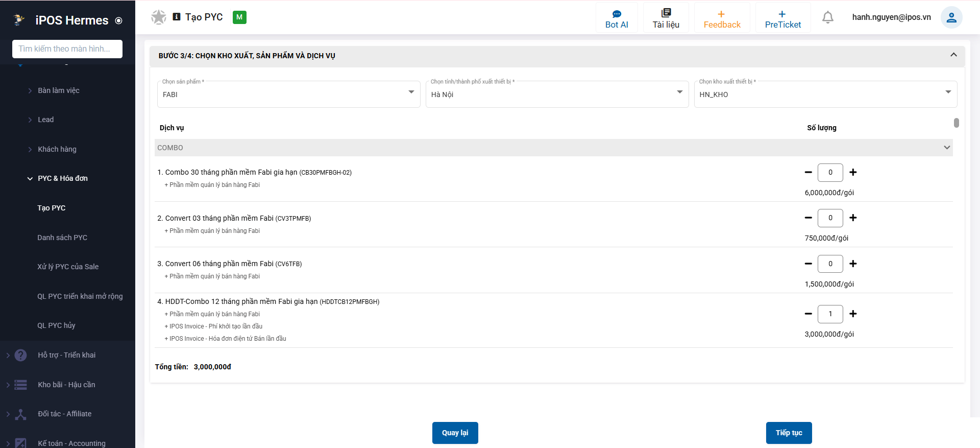
Task: Open the Chọn sản phẩm dropdown
Action: pos(288,94)
